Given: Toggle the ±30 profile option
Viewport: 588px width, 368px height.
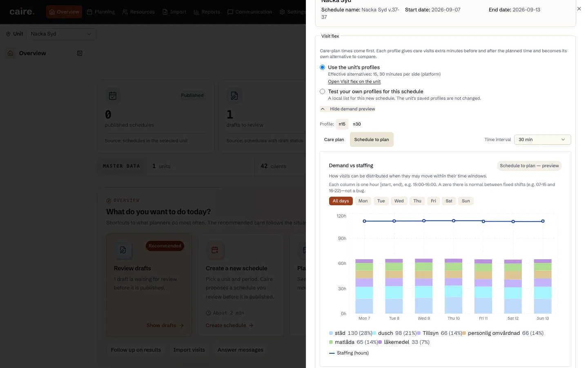Looking at the screenshot, I should click(x=357, y=124).
